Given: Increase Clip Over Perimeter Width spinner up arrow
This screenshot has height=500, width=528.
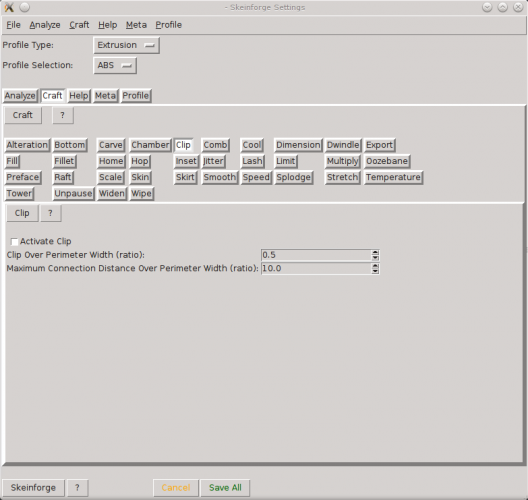Looking at the screenshot, I should 375,253.
